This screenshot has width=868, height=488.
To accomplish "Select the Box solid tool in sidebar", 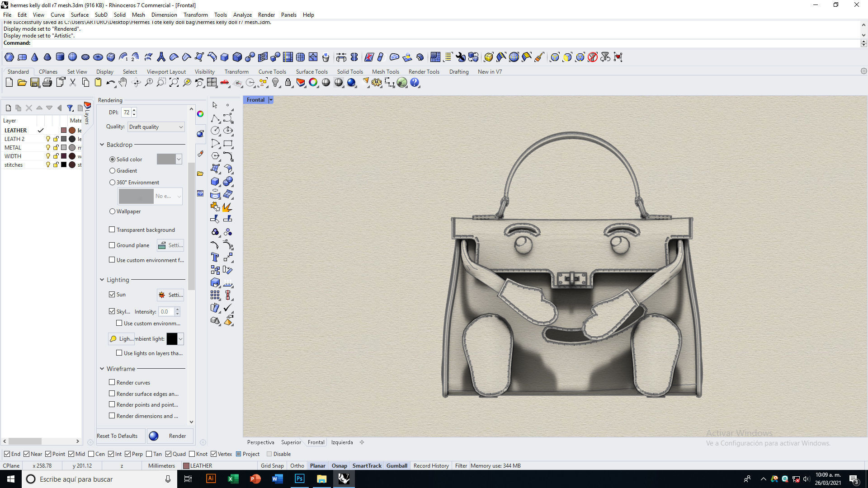I will (x=215, y=181).
